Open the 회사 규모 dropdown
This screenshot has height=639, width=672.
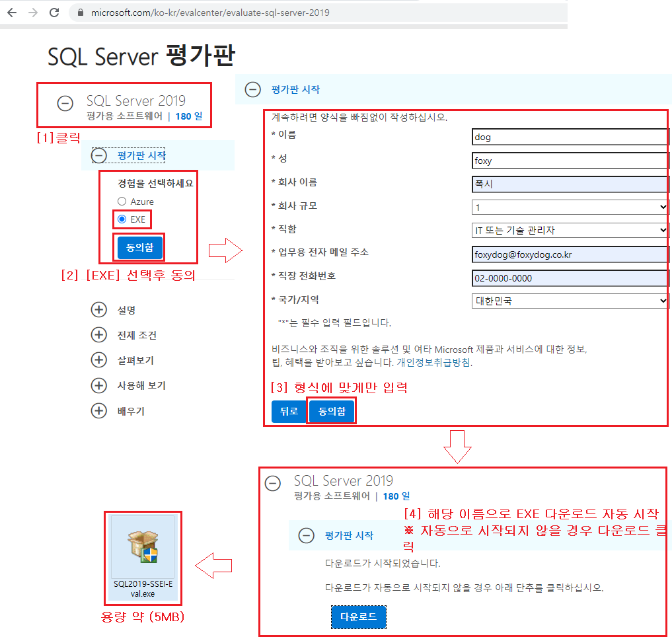[570, 207]
